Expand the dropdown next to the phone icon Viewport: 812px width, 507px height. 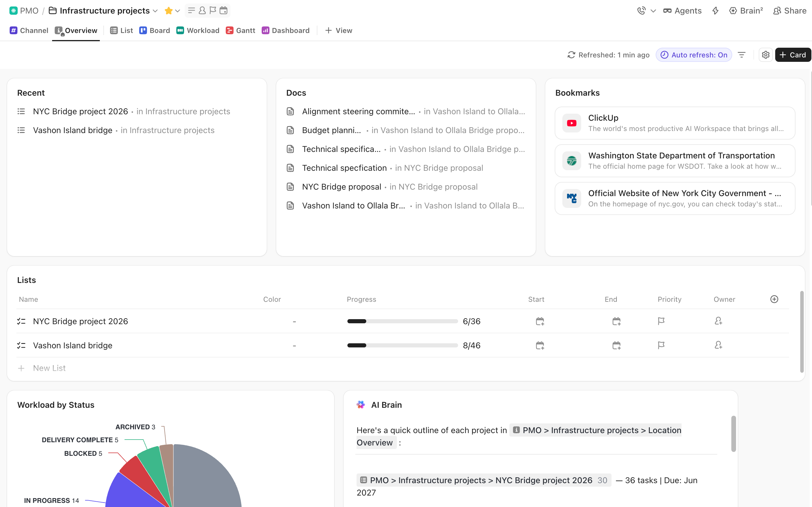point(653,11)
